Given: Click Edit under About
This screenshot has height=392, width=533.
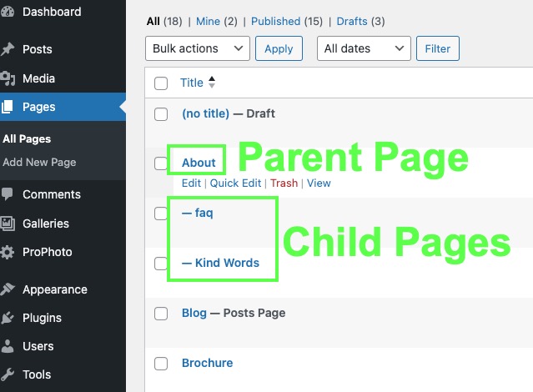Looking at the screenshot, I should [191, 183].
